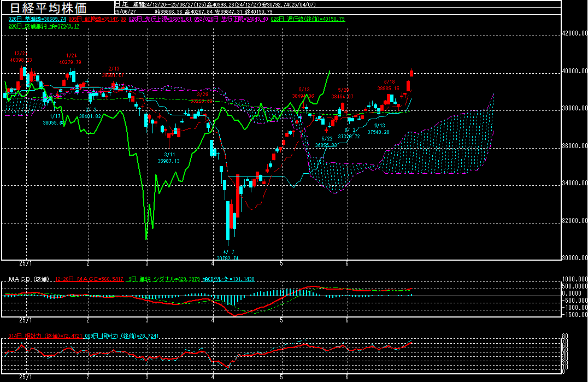Click the 1000.000 MACD axis label
The height and width of the screenshot is (382, 588).
pos(574,279)
